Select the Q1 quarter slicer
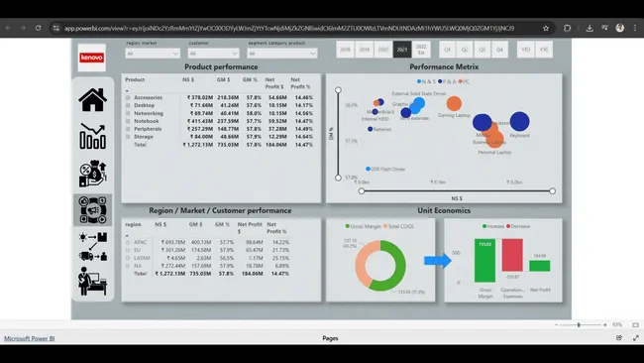 (447, 50)
